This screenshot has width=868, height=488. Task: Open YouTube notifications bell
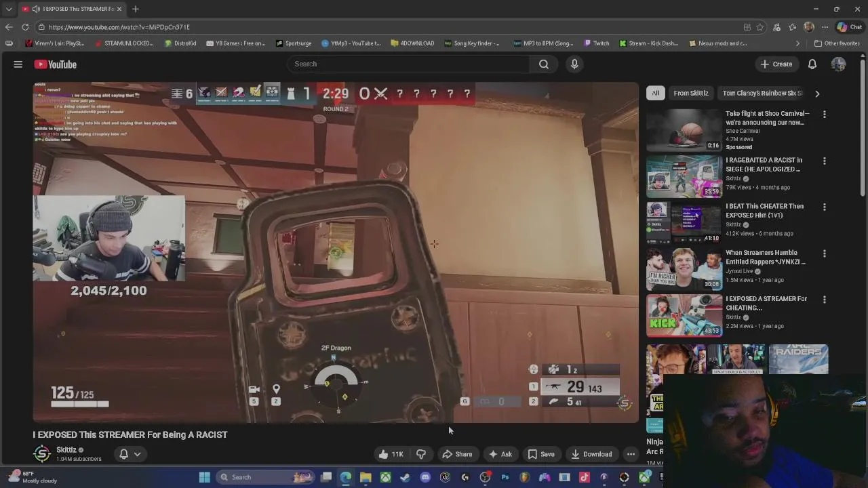(x=812, y=64)
